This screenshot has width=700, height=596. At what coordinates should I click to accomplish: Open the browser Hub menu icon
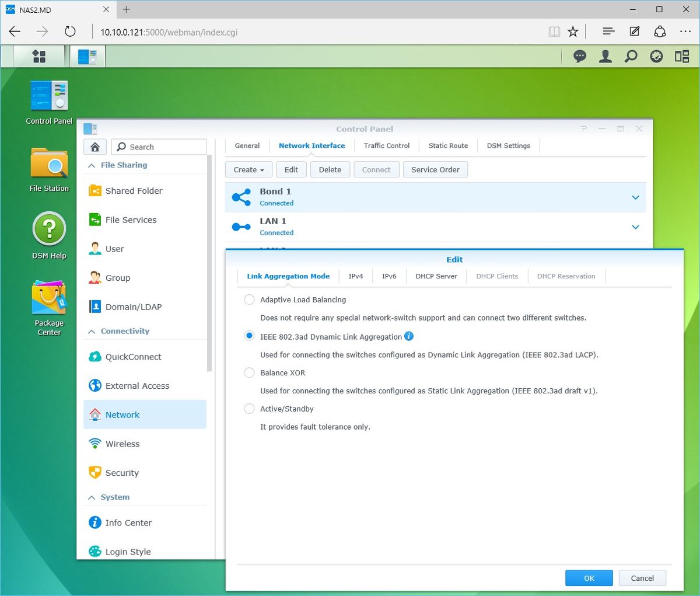point(608,32)
